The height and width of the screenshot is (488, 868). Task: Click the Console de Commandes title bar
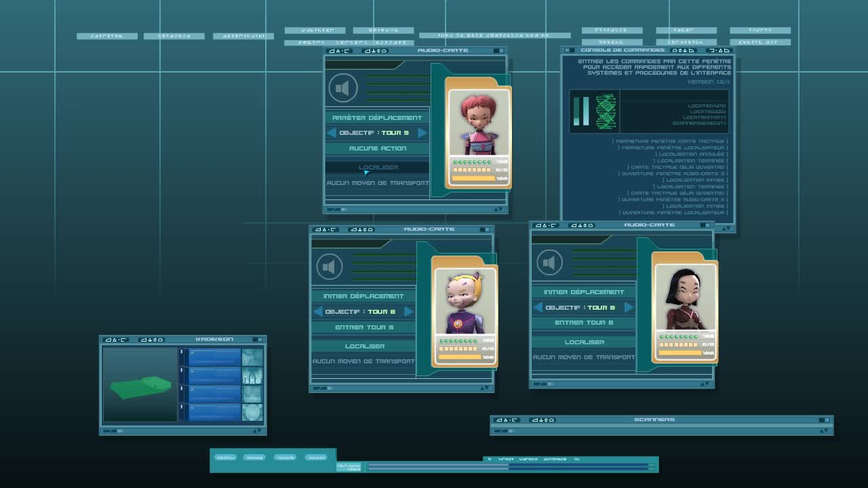click(x=623, y=50)
